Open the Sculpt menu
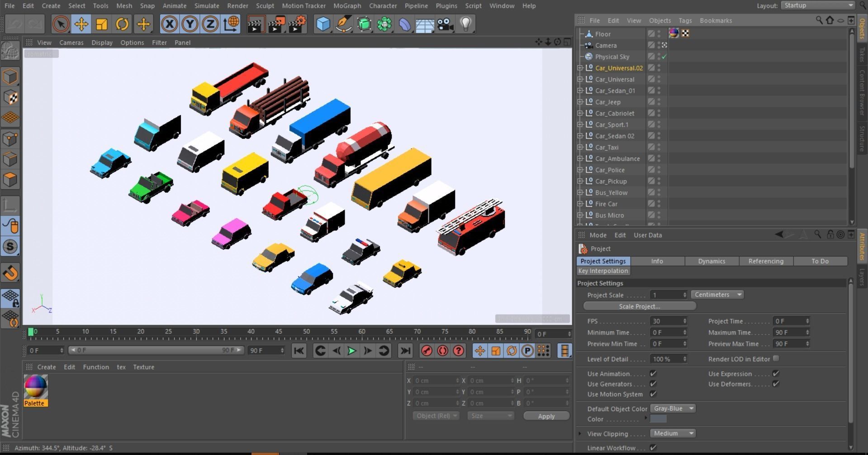 tap(265, 6)
